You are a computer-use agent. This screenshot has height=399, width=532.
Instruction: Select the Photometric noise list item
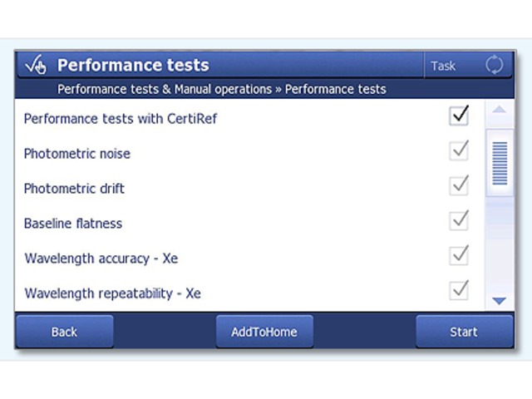pyautogui.click(x=77, y=154)
